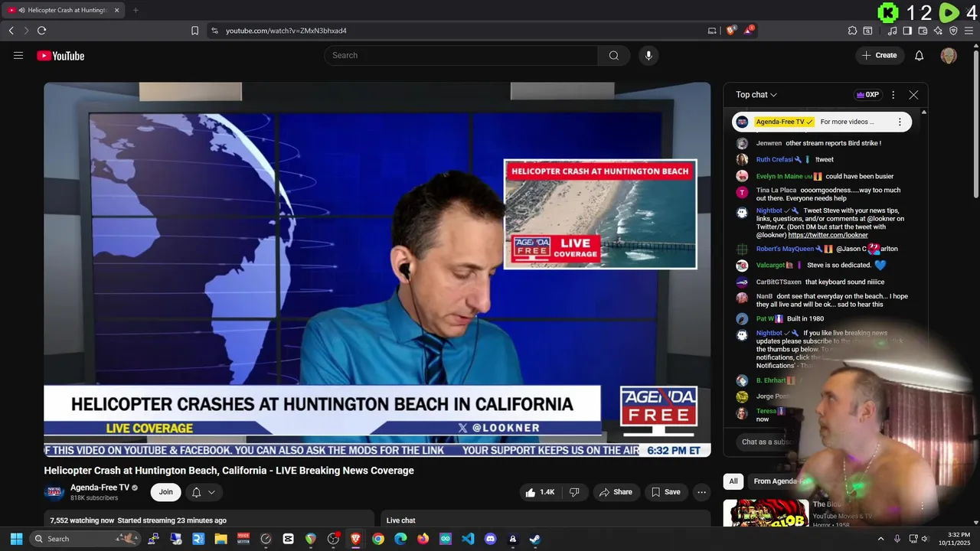The height and width of the screenshot is (551, 980).
Task: Click the Windows taskbar Search box
Action: coord(84,539)
